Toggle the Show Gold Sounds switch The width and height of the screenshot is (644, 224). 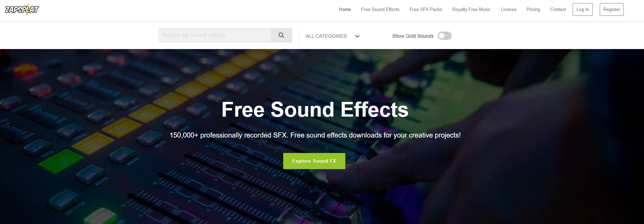tap(445, 36)
